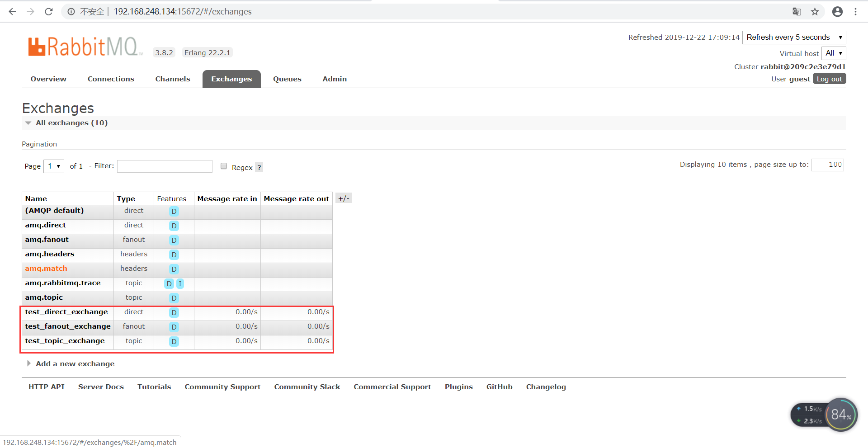Open the Refresh every 5 seconds dropdown
Image resolution: width=868 pixels, height=448 pixels.
click(x=794, y=38)
